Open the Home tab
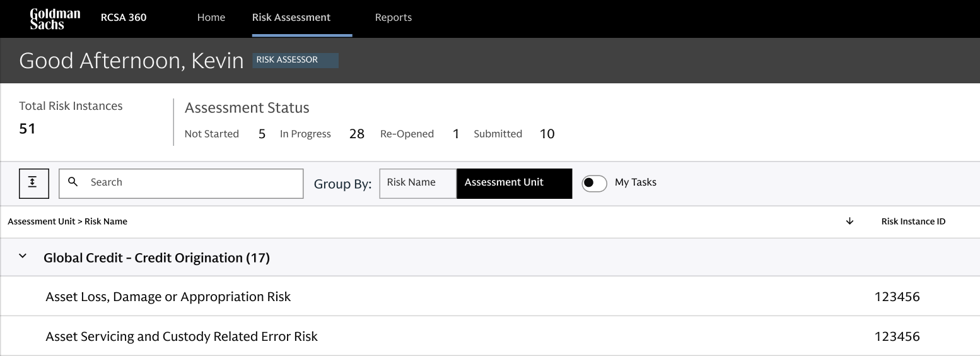This screenshot has width=980, height=356. point(211,18)
